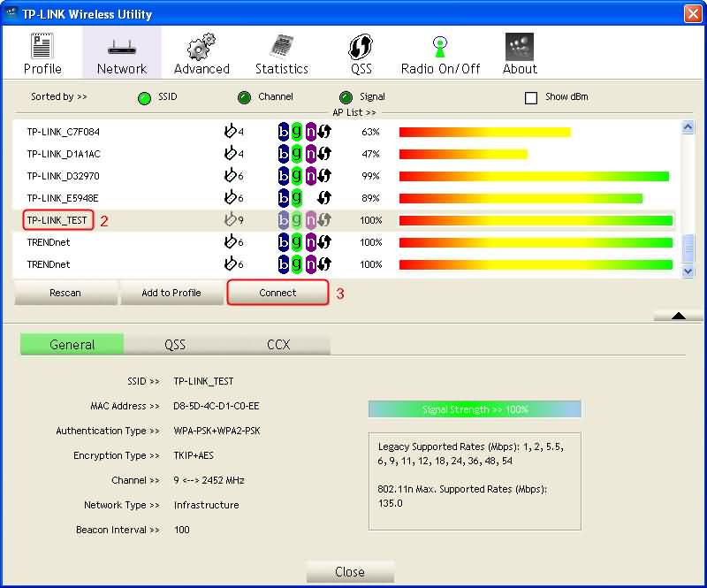The width and height of the screenshot is (707, 588).
Task: Click the AP list scrollbar thumb
Action: click(x=688, y=248)
